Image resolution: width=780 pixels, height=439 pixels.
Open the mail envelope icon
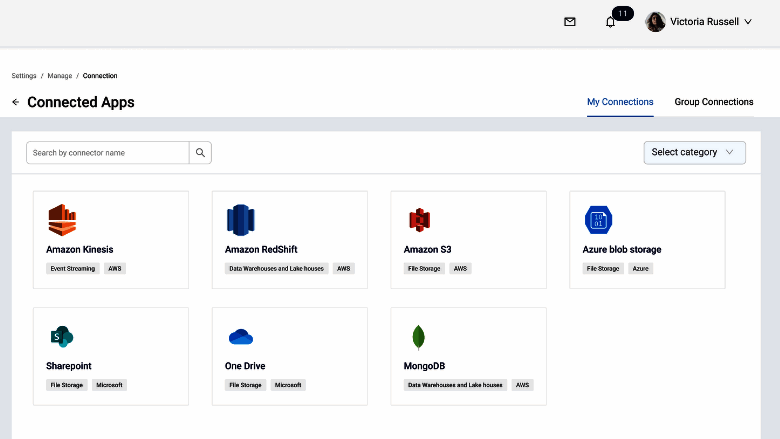[570, 22]
